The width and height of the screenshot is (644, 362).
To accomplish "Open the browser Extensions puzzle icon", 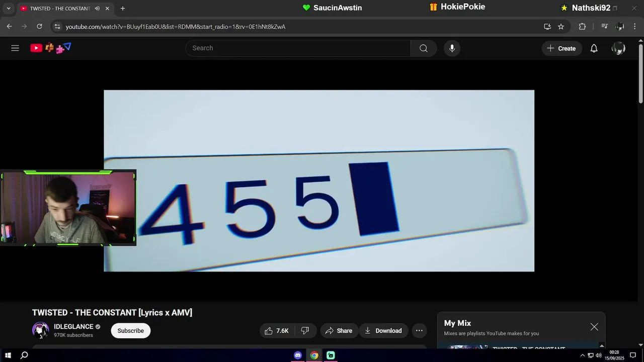I will [582, 27].
